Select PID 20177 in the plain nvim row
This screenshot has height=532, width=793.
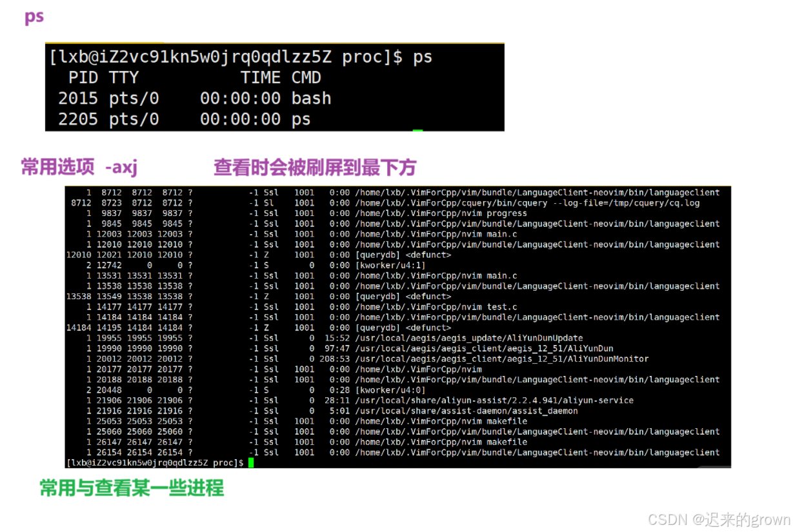point(109,369)
